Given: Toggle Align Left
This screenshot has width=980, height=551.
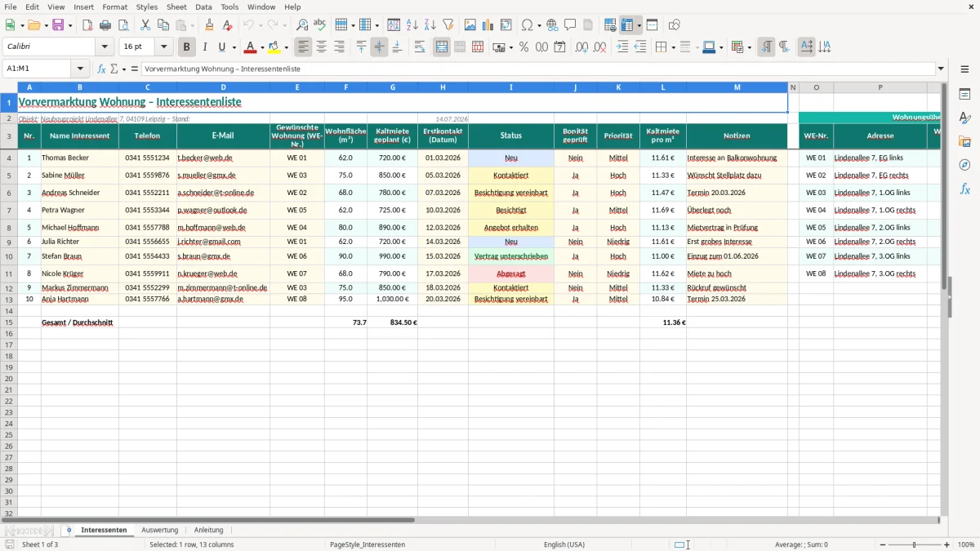Looking at the screenshot, I should (x=303, y=47).
